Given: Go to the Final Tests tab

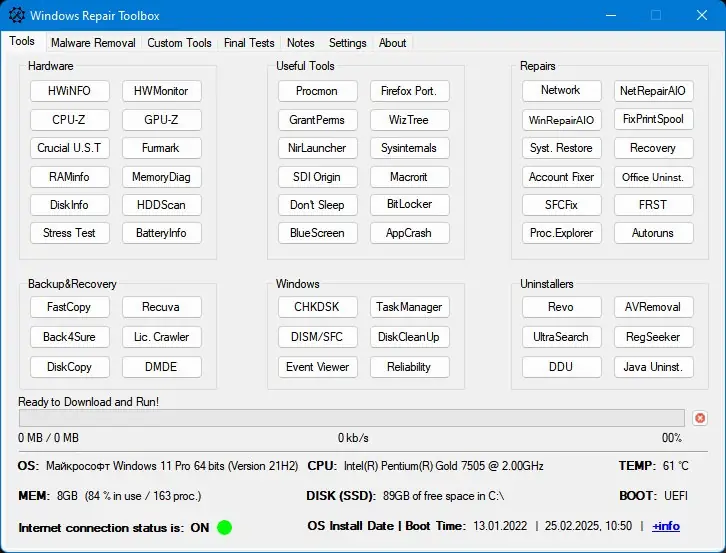Looking at the screenshot, I should click(x=249, y=43).
